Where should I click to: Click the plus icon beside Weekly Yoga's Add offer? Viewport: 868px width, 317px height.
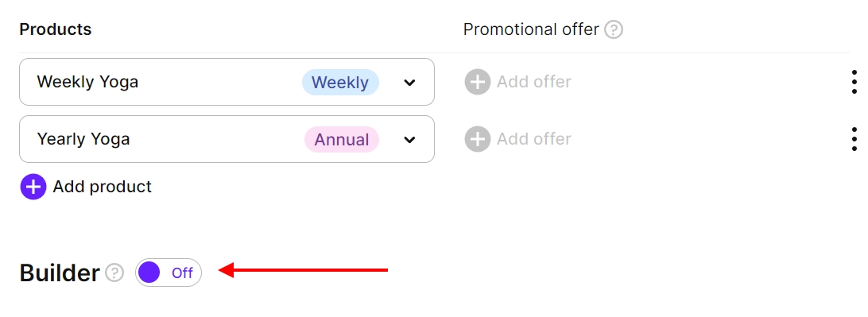(x=477, y=82)
